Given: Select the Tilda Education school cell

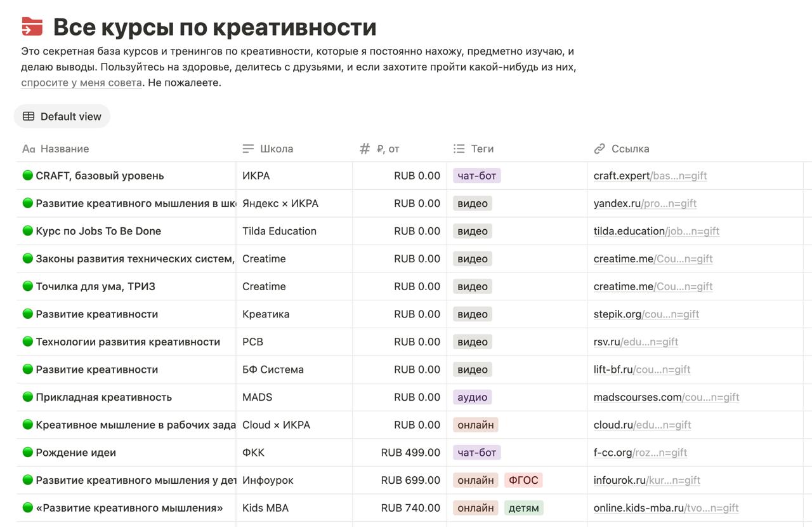Looking at the screenshot, I should (294, 231).
